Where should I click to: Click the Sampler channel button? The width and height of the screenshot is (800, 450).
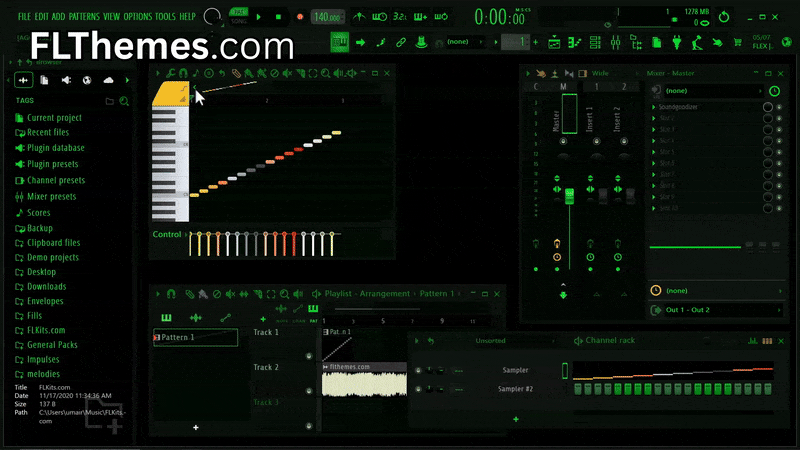pyautogui.click(x=515, y=370)
